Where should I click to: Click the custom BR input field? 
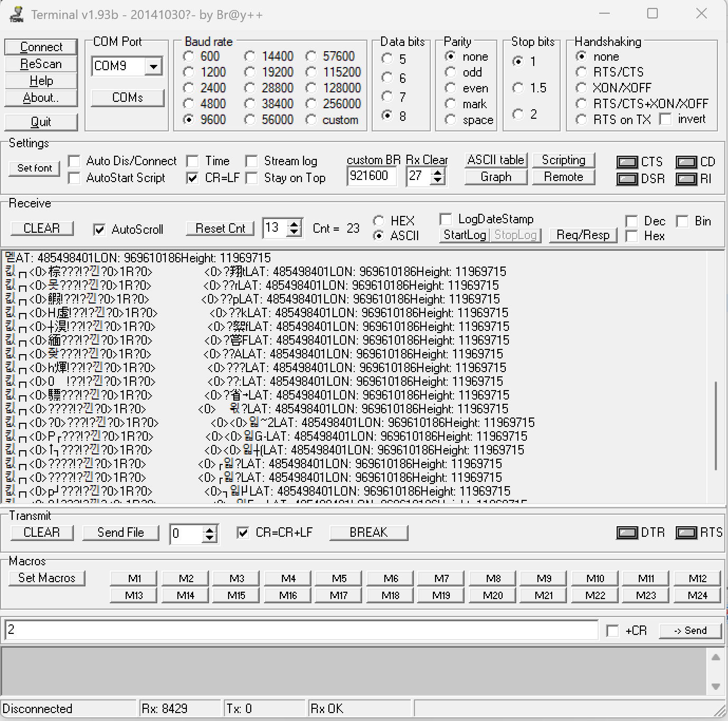coord(372,176)
